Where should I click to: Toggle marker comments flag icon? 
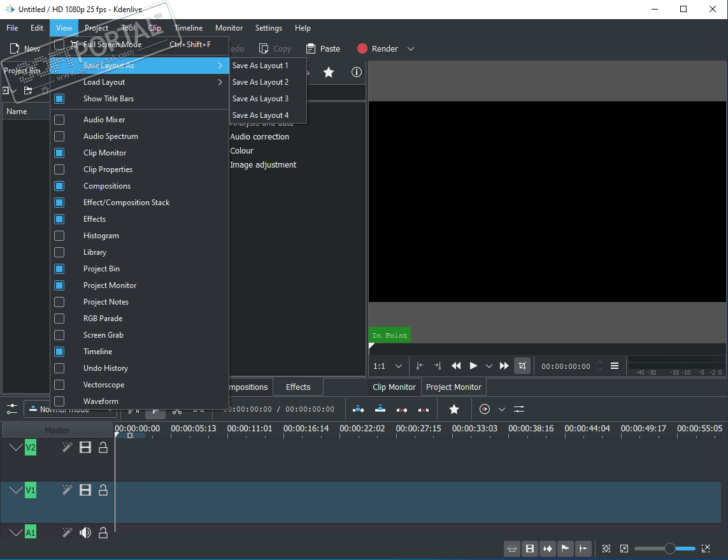565,549
